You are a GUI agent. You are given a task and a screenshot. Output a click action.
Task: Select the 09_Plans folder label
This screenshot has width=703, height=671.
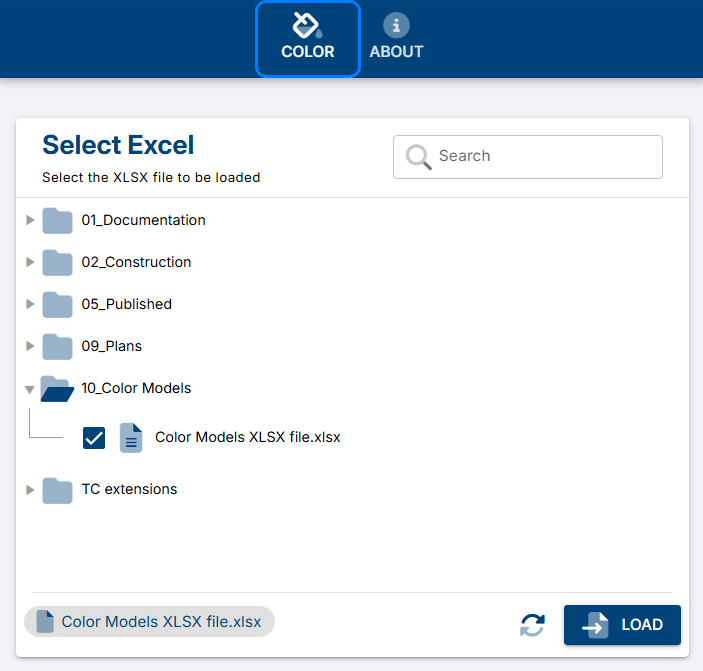point(111,346)
